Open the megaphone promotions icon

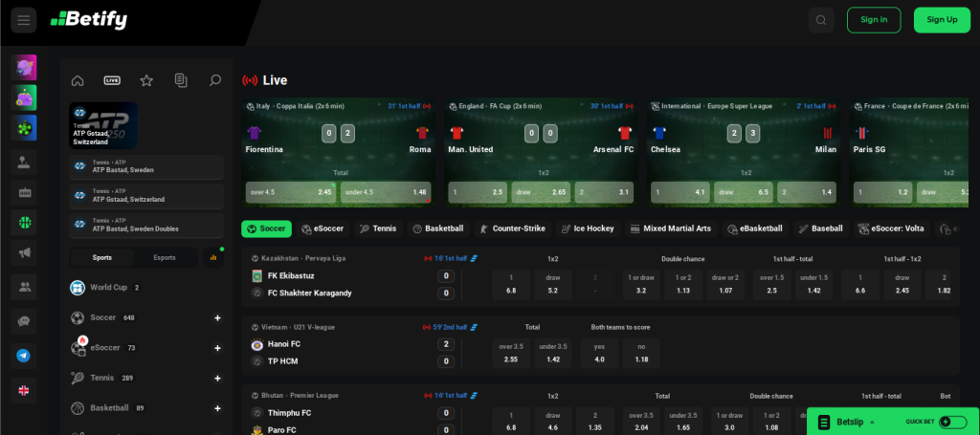[x=24, y=252]
